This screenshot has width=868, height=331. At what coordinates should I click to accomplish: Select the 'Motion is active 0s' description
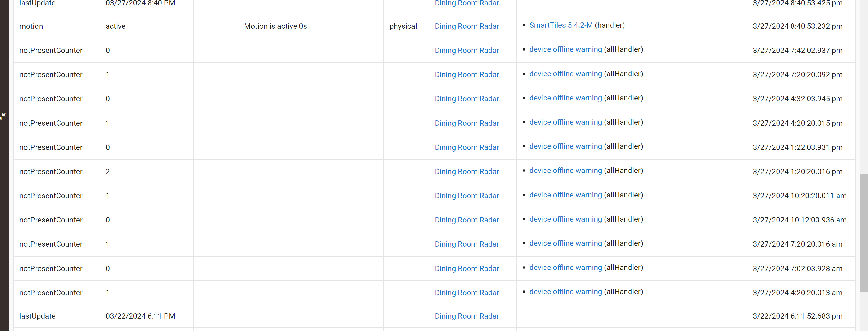275,26
